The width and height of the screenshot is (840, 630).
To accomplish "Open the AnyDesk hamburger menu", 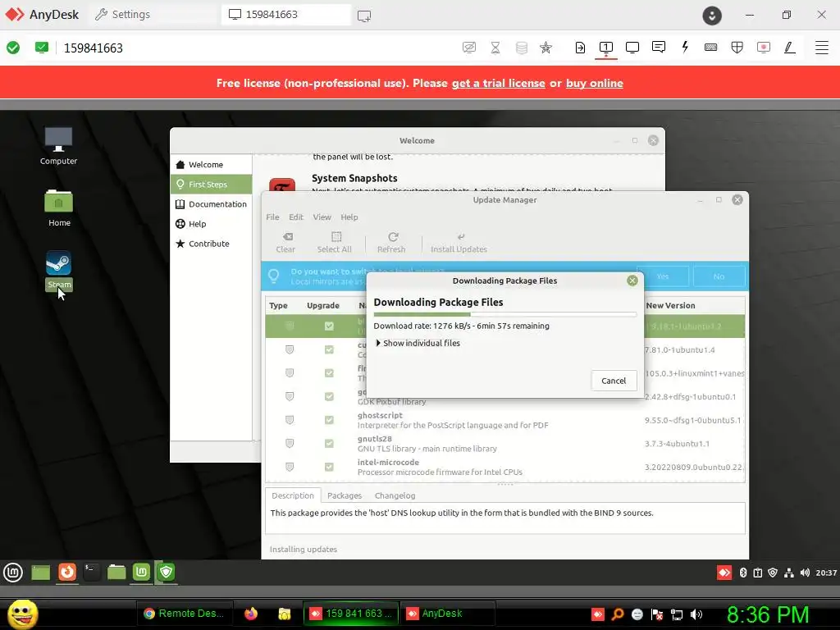I will pos(822,47).
